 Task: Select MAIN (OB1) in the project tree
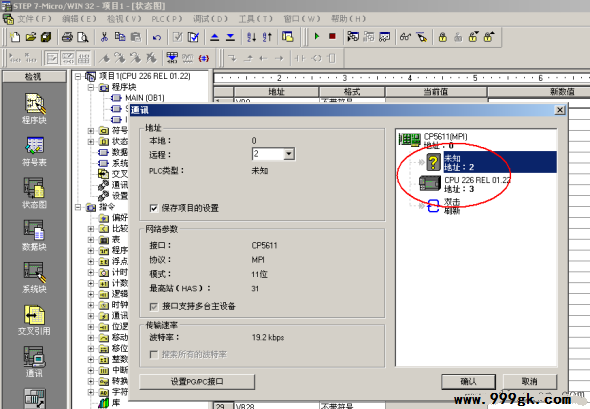pos(144,98)
